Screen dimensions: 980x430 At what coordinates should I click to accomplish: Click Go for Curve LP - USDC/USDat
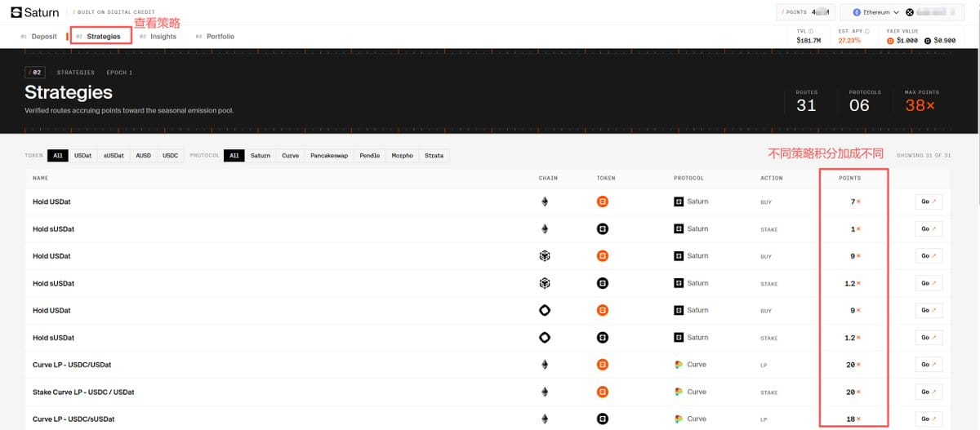929,365
